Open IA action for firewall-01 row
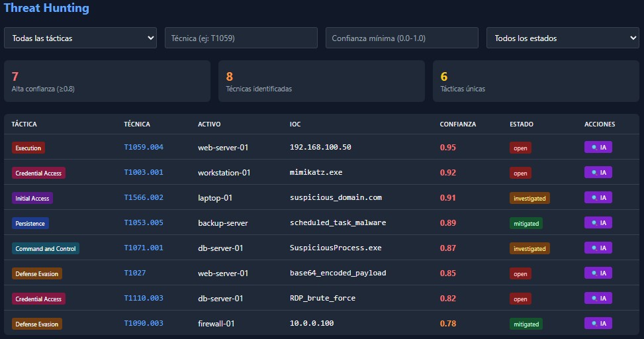Viewport: 644px width, 339px height. (x=598, y=323)
